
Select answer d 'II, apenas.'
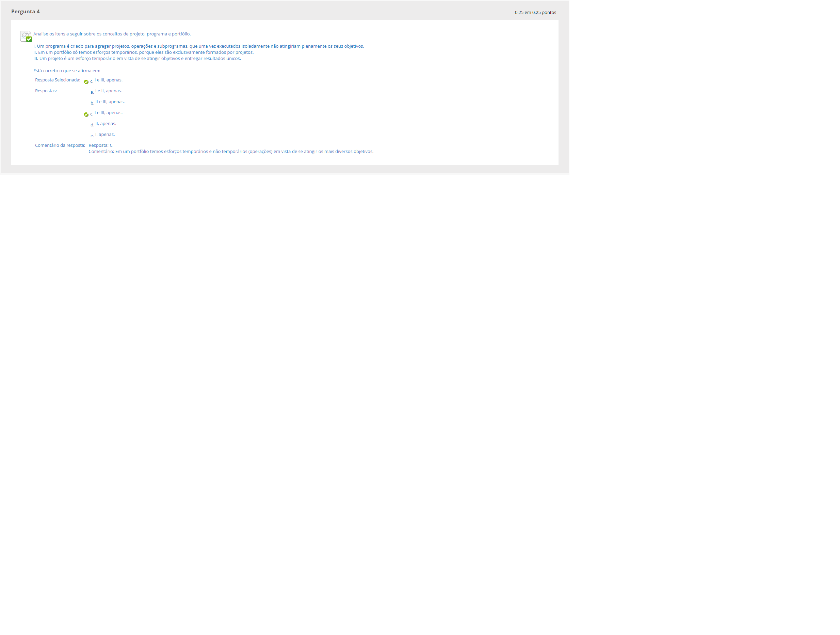pyautogui.click(x=106, y=124)
